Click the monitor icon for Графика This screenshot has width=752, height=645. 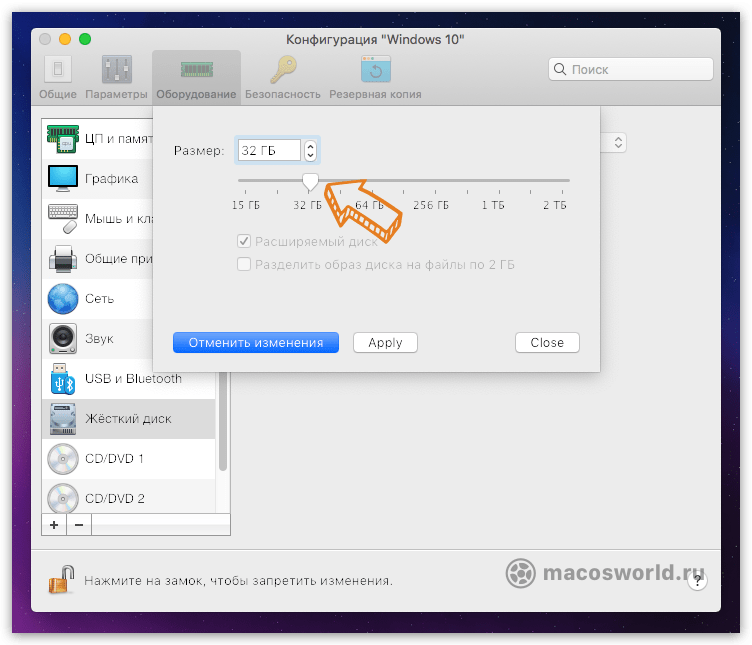tap(63, 178)
